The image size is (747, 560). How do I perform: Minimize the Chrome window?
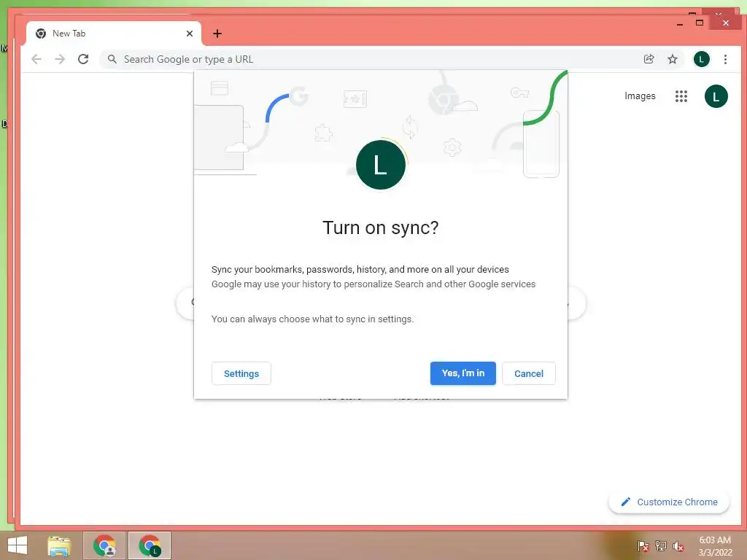pyautogui.click(x=680, y=23)
